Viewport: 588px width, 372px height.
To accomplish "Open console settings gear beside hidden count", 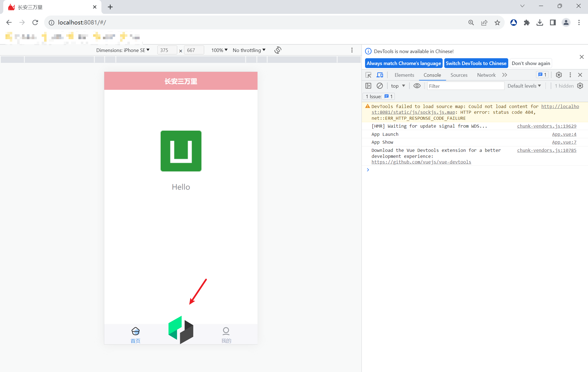I will coord(580,86).
